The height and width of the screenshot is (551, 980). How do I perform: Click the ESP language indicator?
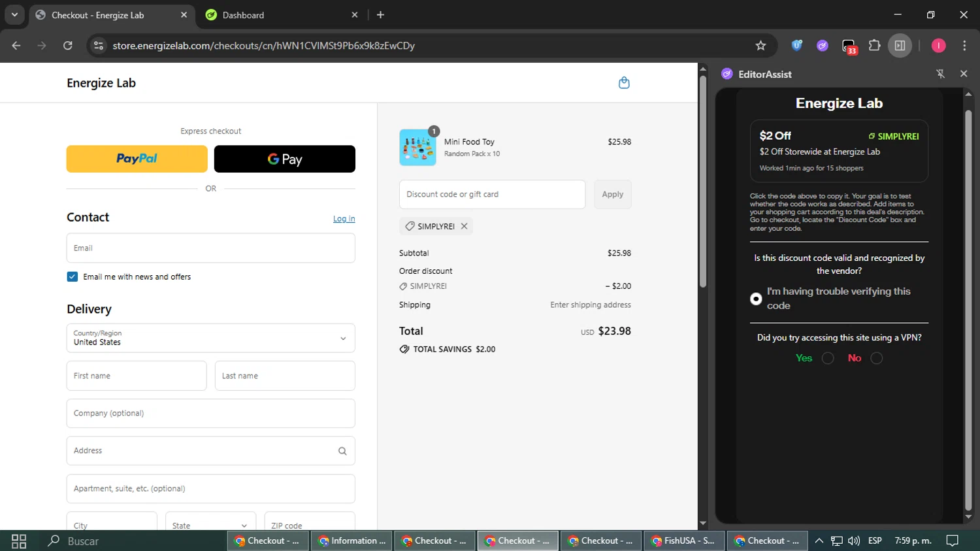click(x=875, y=541)
